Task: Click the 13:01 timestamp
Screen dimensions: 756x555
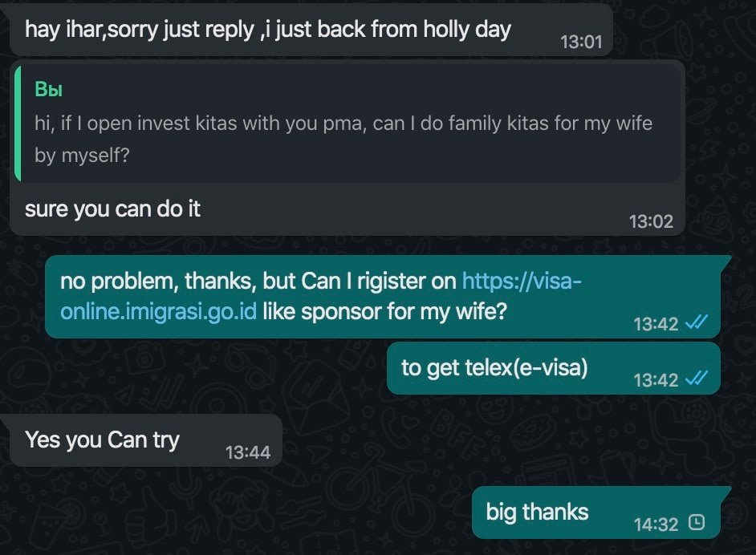Action: [x=581, y=43]
